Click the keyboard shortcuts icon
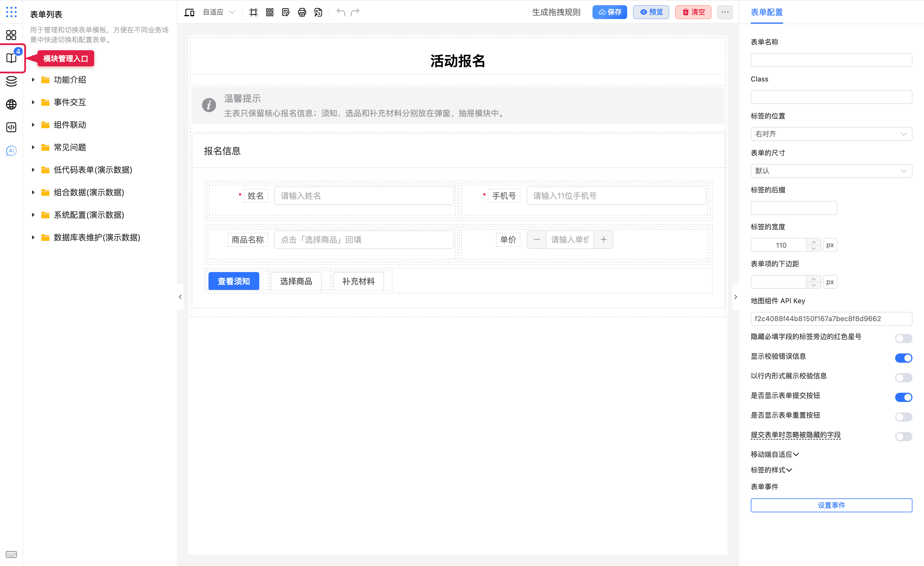Image resolution: width=924 pixels, height=566 pixels. click(x=11, y=554)
